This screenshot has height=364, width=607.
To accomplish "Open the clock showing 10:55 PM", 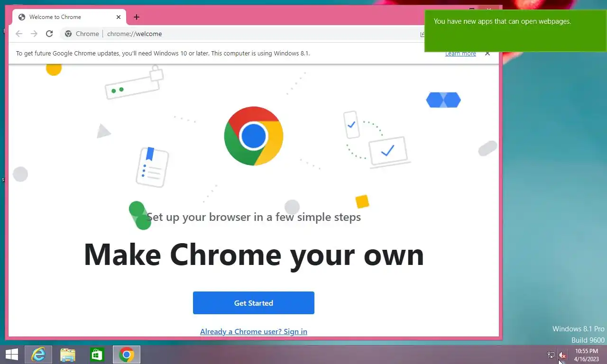I will point(587,355).
